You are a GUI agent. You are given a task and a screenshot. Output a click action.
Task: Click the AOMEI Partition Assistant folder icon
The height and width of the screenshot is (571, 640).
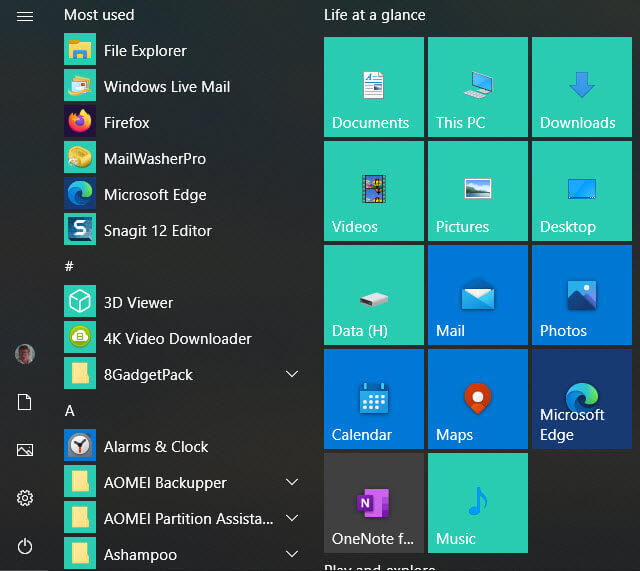(80, 517)
